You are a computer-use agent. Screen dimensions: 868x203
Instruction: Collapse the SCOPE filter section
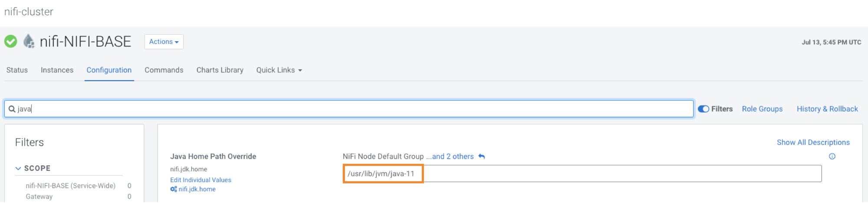[18, 168]
